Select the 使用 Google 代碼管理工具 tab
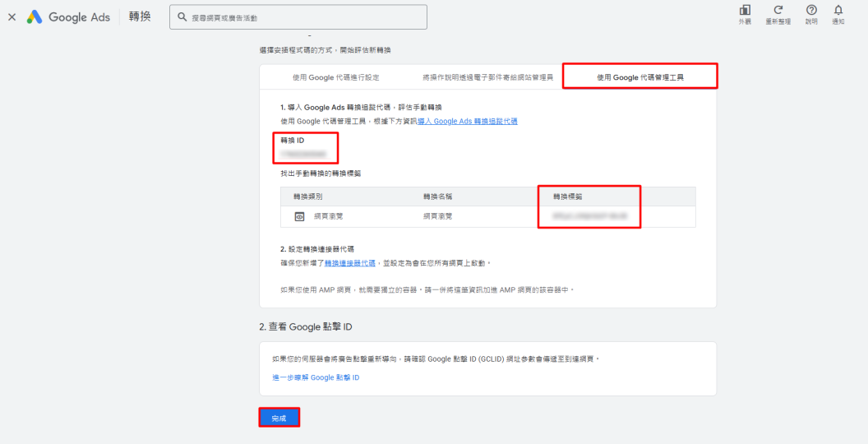 [640, 77]
